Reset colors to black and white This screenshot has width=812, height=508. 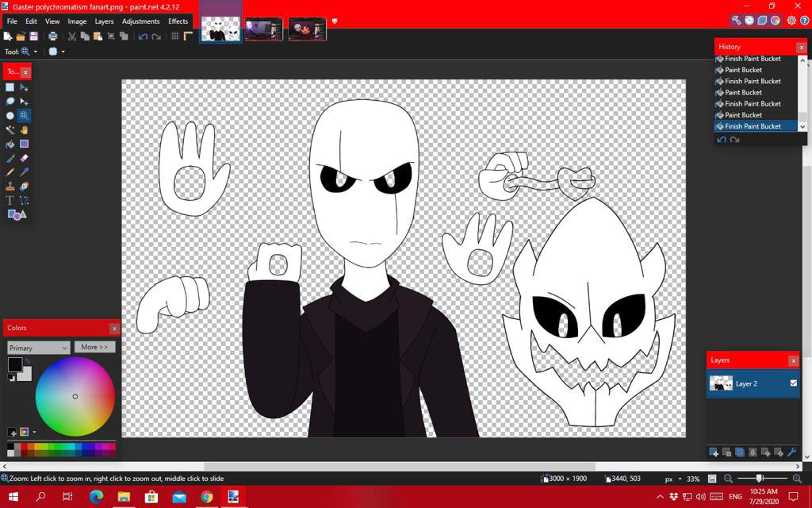11,378
